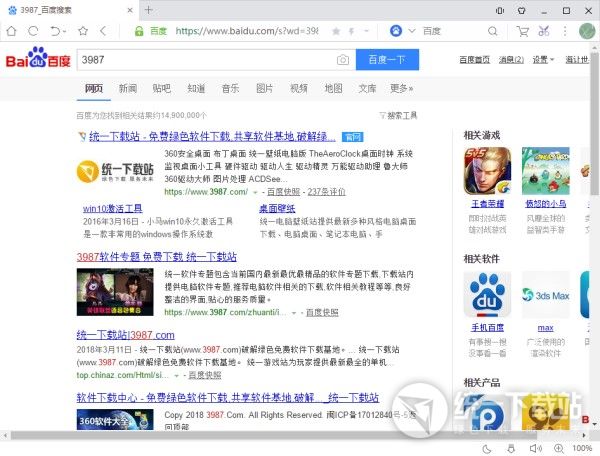Switch to the 图片 search tab
The height and width of the screenshot is (456, 600).
264,89
